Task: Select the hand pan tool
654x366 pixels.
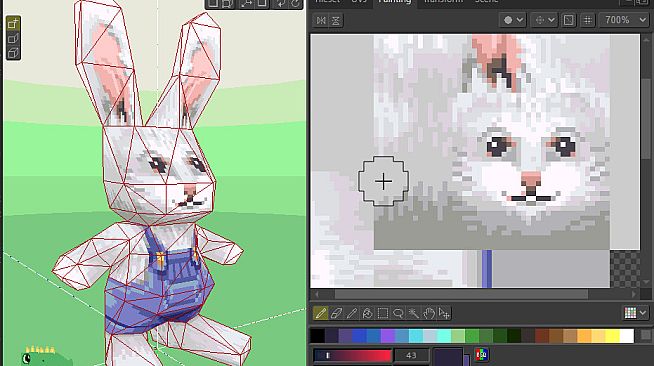Action: click(429, 313)
